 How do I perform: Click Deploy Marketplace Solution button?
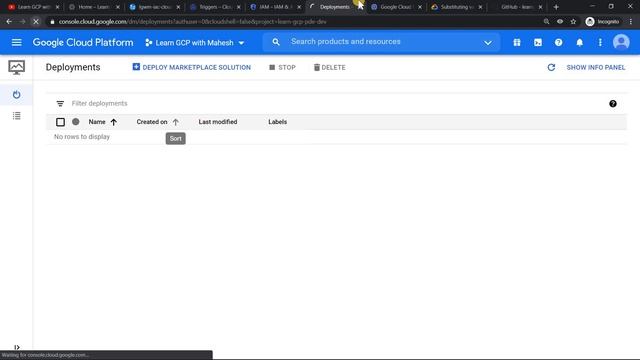191,67
